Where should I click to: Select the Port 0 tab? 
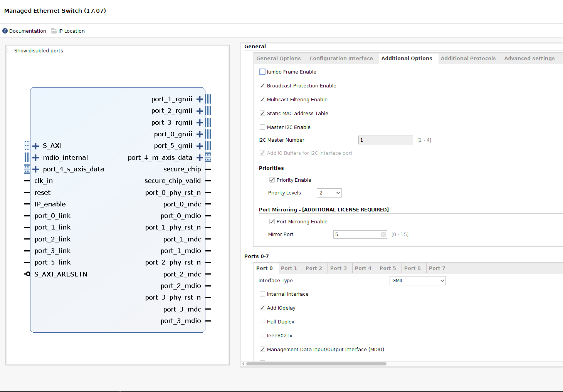[265, 268]
